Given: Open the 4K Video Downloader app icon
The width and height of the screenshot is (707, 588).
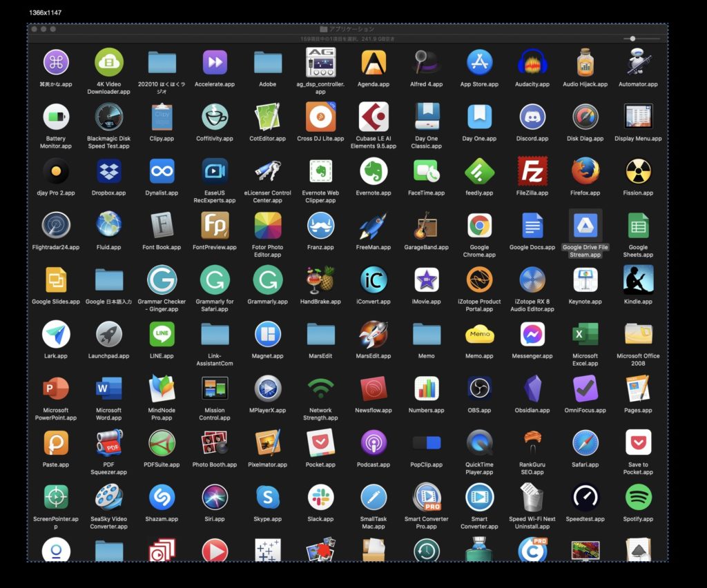Looking at the screenshot, I should tap(108, 62).
